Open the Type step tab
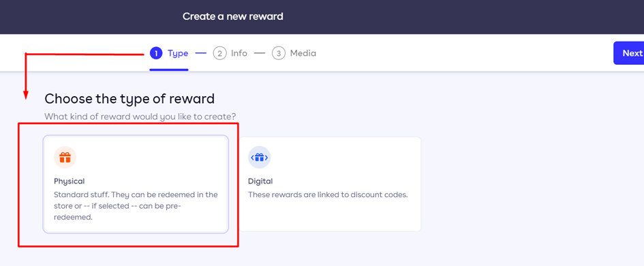The width and height of the screenshot is (644, 266). tap(169, 53)
